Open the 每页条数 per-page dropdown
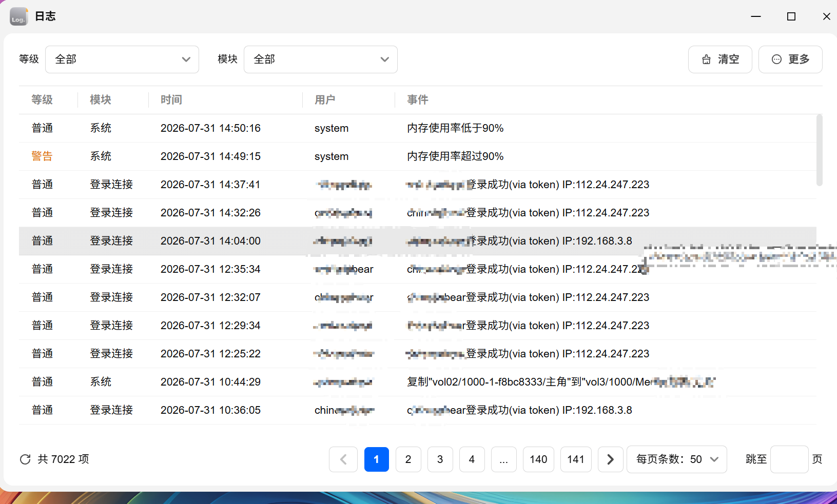The height and width of the screenshot is (504, 837). [677, 459]
